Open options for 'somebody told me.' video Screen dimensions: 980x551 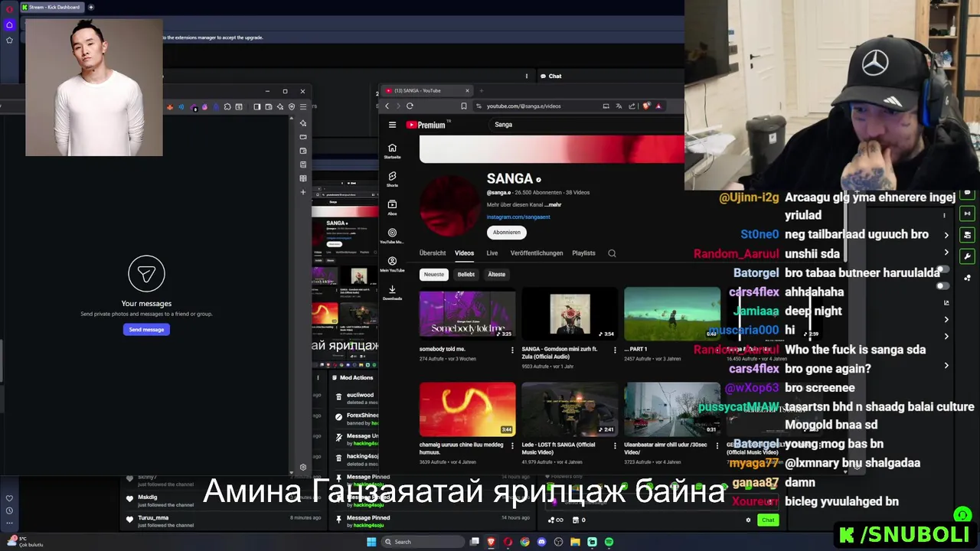tap(512, 350)
